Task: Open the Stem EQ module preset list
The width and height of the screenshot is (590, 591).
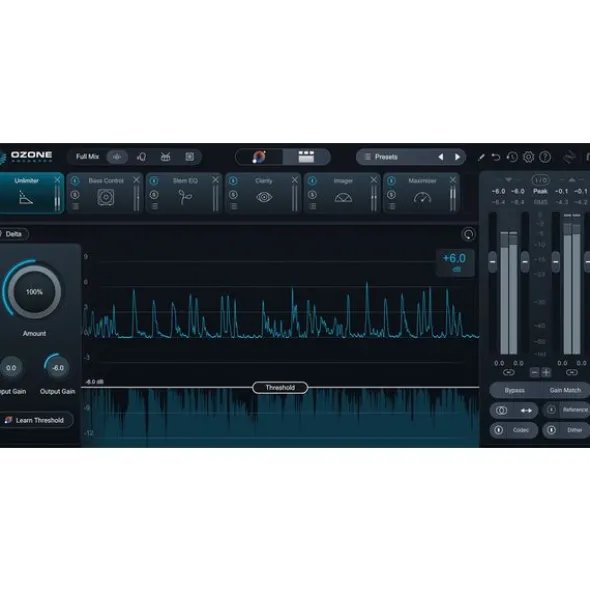Action: [155, 206]
